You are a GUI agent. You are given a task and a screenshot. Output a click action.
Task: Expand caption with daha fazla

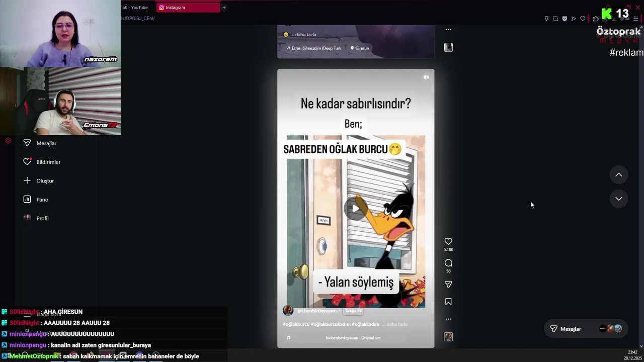(397, 324)
